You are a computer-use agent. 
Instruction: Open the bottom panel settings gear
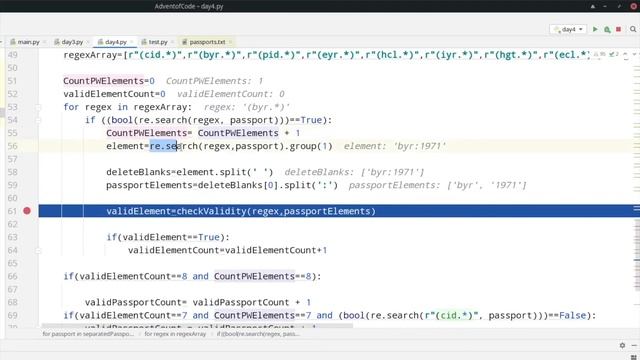622,345
